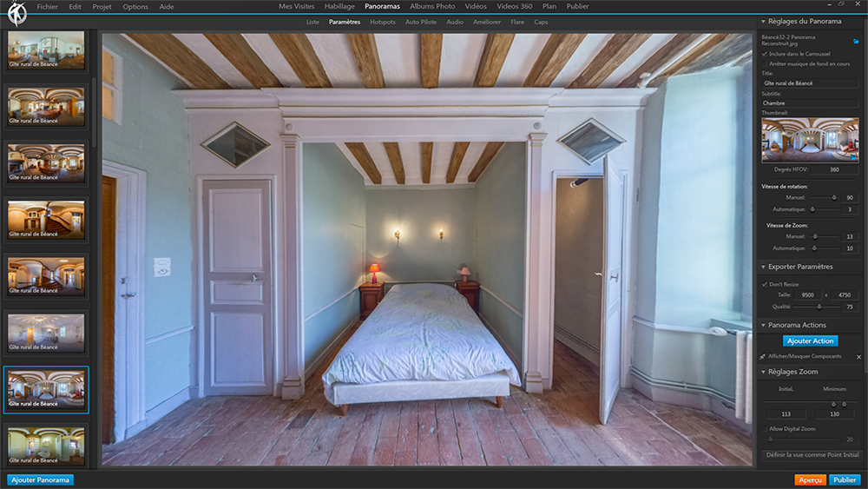Image resolution: width=868 pixels, height=489 pixels.
Task: Switch to the Liste sub-tab
Action: [312, 23]
